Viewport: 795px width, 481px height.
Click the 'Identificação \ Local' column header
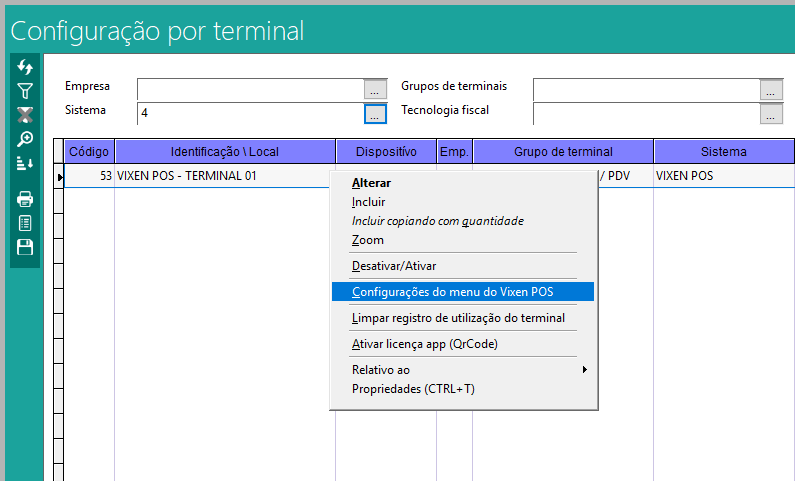pos(225,152)
